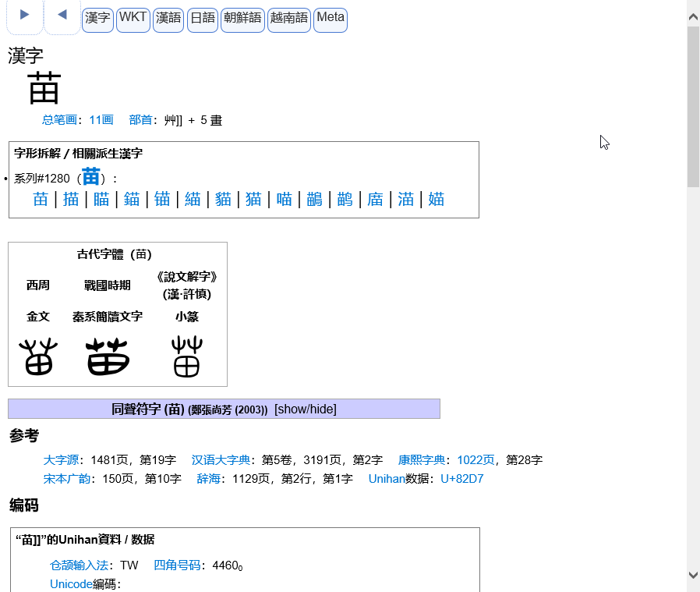Click the 金文 bronze script glyph image
This screenshot has width=700, height=592.
(x=38, y=357)
